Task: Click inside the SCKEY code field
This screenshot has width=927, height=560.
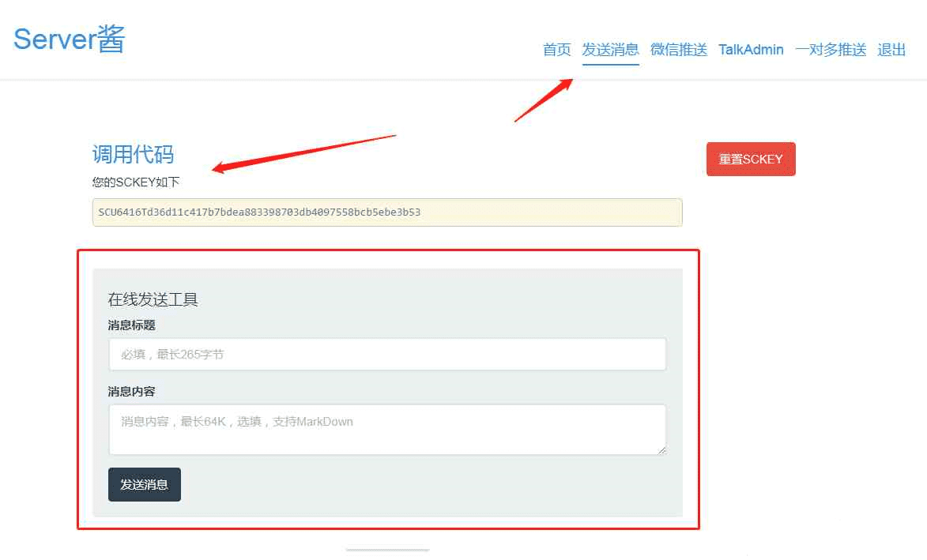Action: click(x=387, y=212)
